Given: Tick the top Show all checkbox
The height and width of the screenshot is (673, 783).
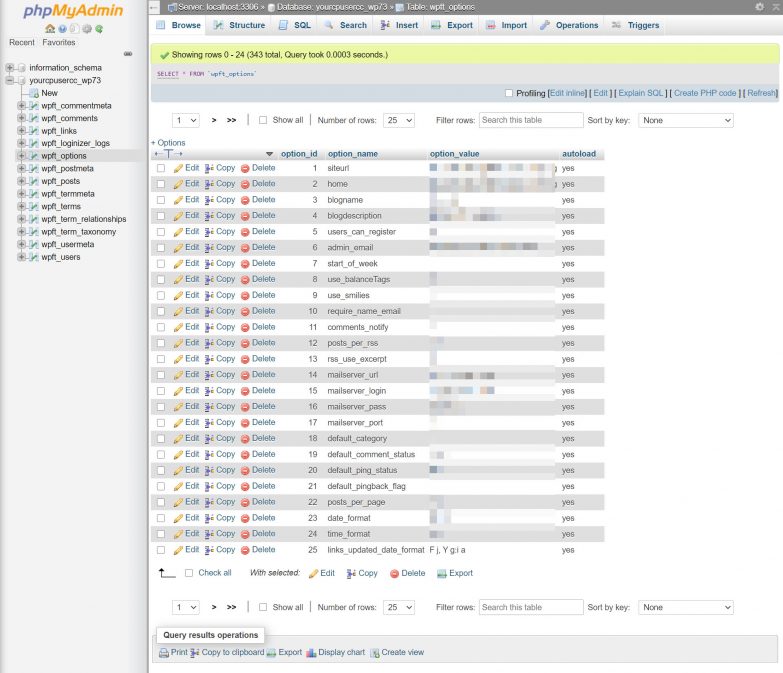Looking at the screenshot, I should 263,120.
